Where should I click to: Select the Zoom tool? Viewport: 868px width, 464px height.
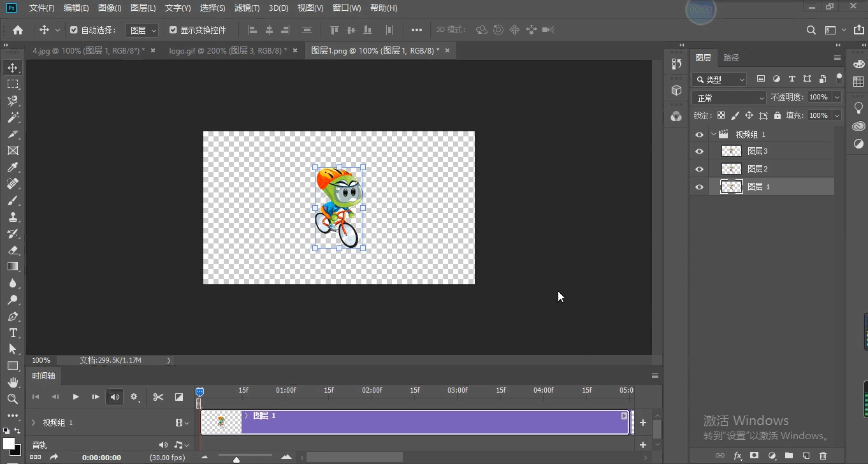point(13,399)
